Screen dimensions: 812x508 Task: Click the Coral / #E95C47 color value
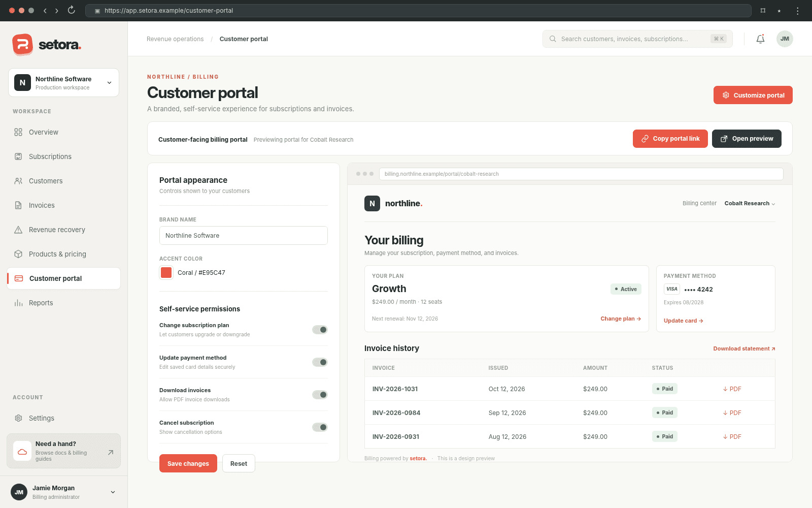point(201,273)
